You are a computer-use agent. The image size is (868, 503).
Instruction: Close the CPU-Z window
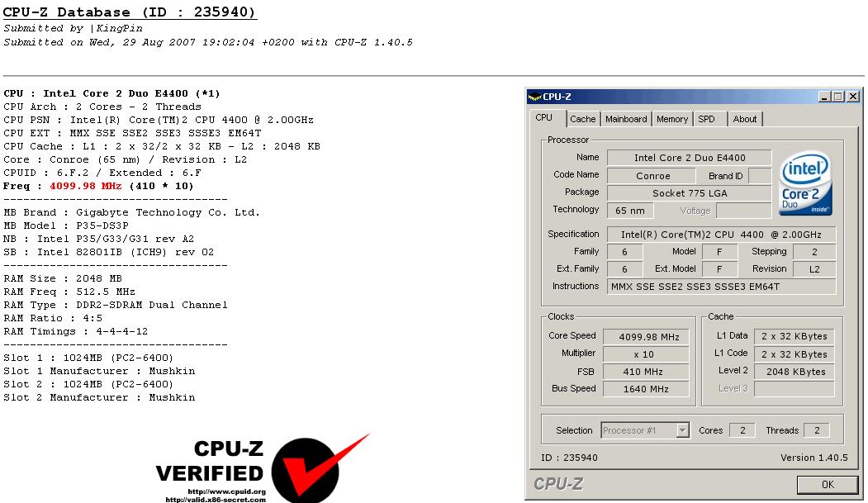click(x=853, y=97)
